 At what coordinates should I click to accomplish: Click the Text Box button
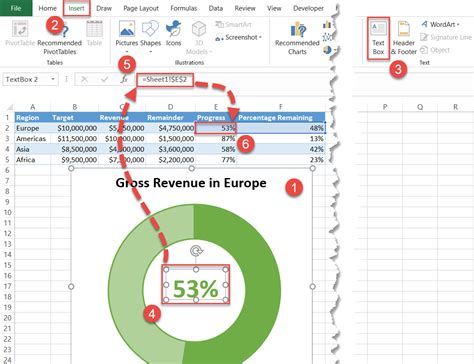click(378, 38)
